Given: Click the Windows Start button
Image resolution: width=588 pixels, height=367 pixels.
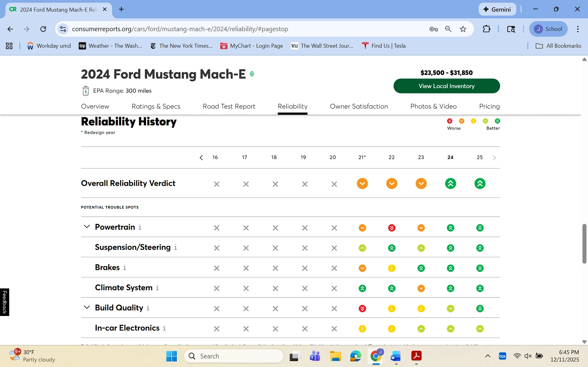Looking at the screenshot, I should pyautogui.click(x=171, y=356).
